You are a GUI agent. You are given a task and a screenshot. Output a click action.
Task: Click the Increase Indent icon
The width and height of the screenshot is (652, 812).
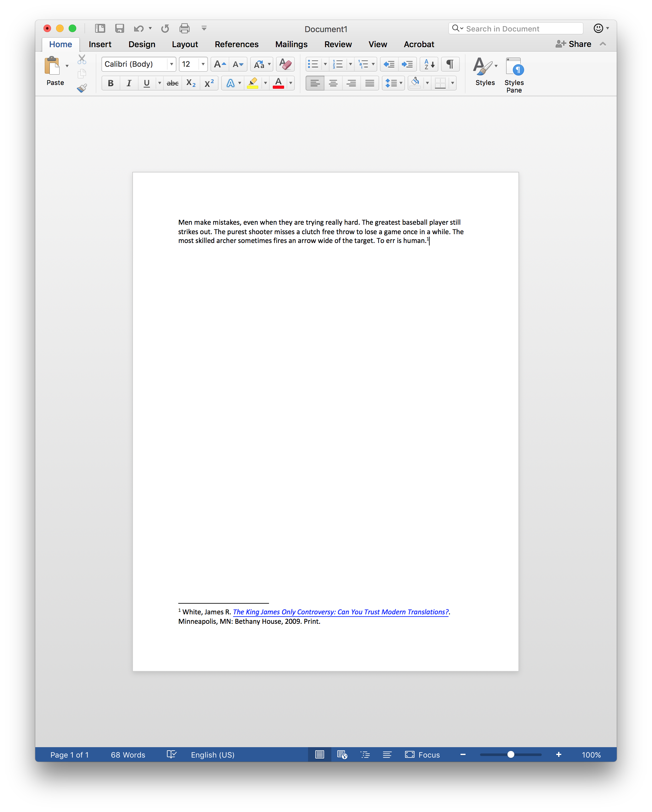(407, 64)
